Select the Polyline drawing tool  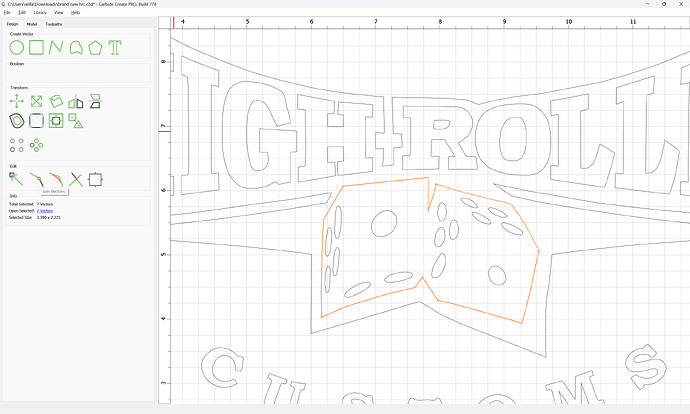[x=56, y=48]
